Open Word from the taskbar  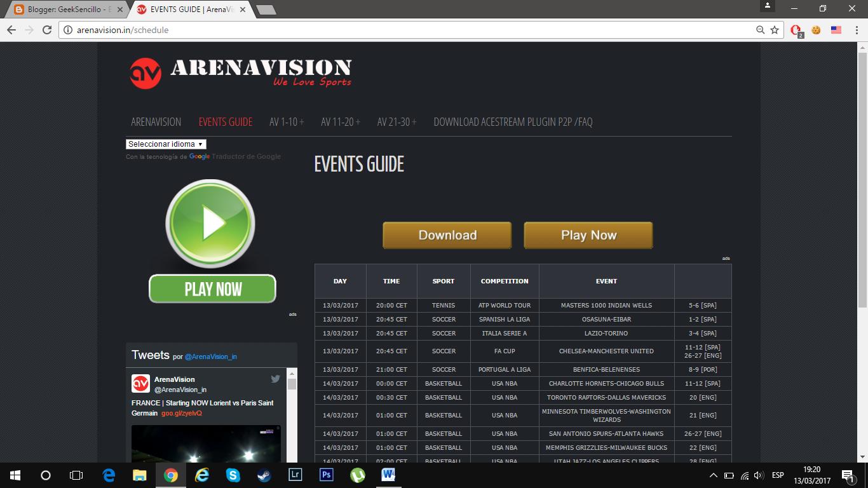(x=388, y=475)
